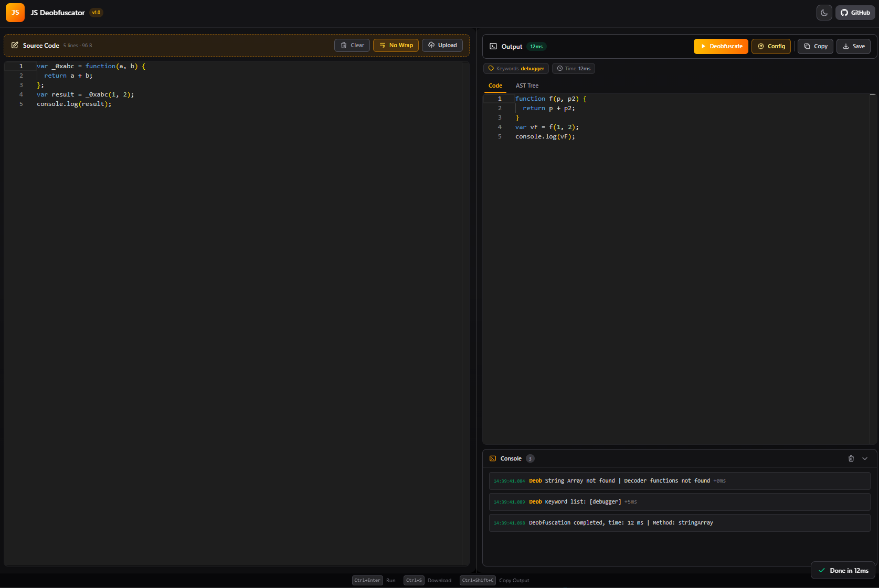879x588 pixels.
Task: Click the orange JS logo icon
Action: tap(15, 13)
